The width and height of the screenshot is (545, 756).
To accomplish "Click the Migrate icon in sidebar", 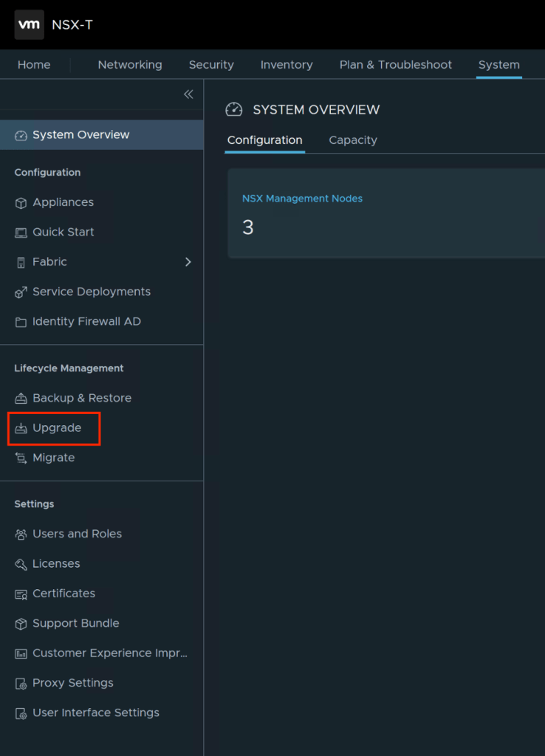I will (x=21, y=458).
